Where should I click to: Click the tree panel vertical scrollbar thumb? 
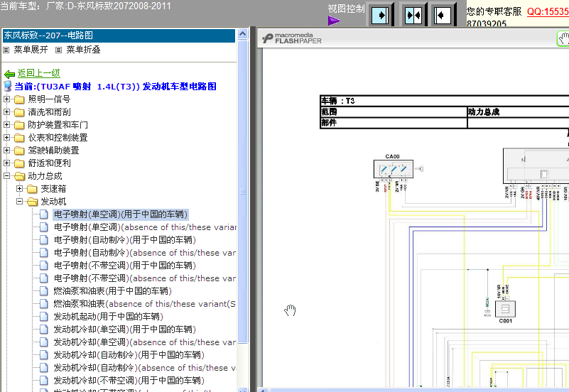coord(242,192)
